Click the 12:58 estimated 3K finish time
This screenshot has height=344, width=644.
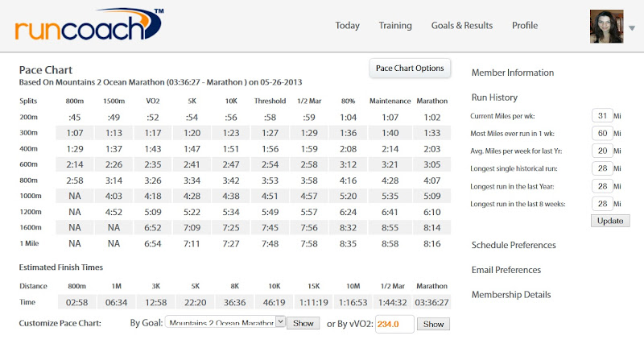click(155, 302)
